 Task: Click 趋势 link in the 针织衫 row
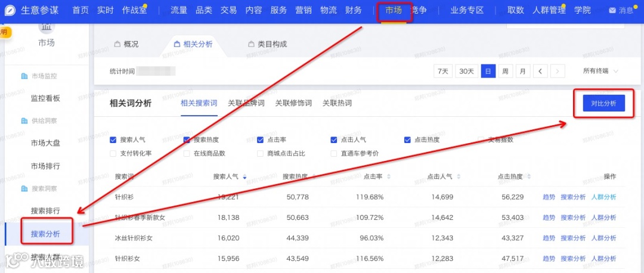click(549, 197)
